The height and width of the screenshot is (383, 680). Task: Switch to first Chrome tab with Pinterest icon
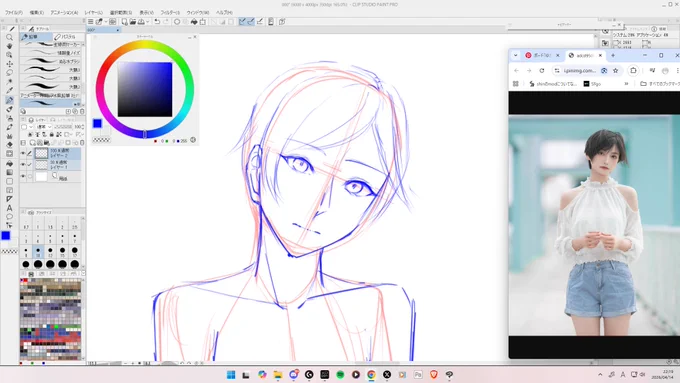[542, 55]
